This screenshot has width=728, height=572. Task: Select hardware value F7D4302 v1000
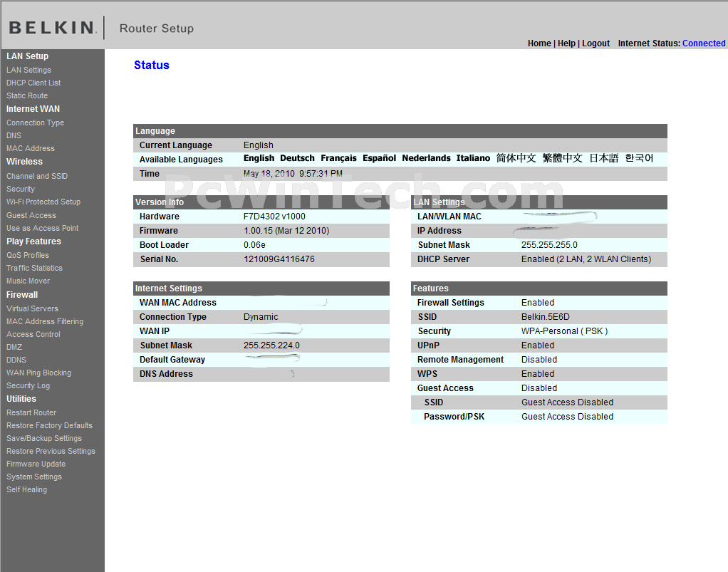(274, 217)
